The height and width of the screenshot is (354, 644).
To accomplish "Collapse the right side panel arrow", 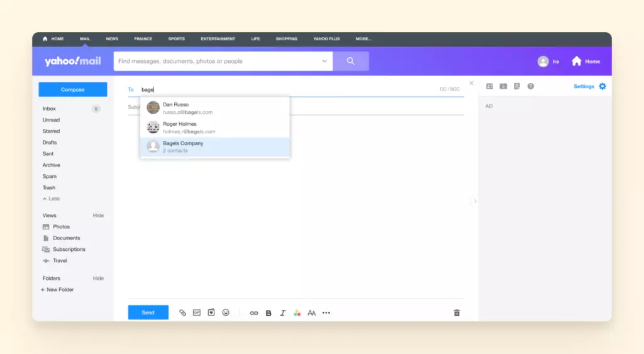I will (x=475, y=201).
